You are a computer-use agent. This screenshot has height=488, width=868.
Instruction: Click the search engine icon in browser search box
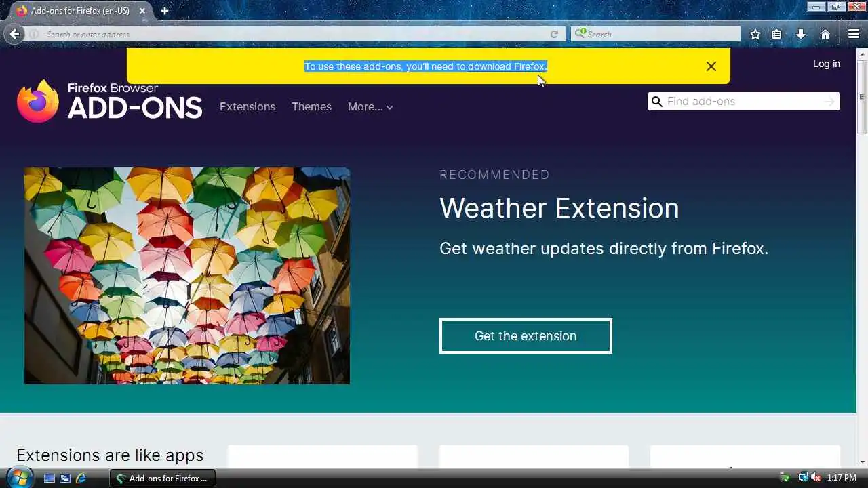click(x=580, y=34)
